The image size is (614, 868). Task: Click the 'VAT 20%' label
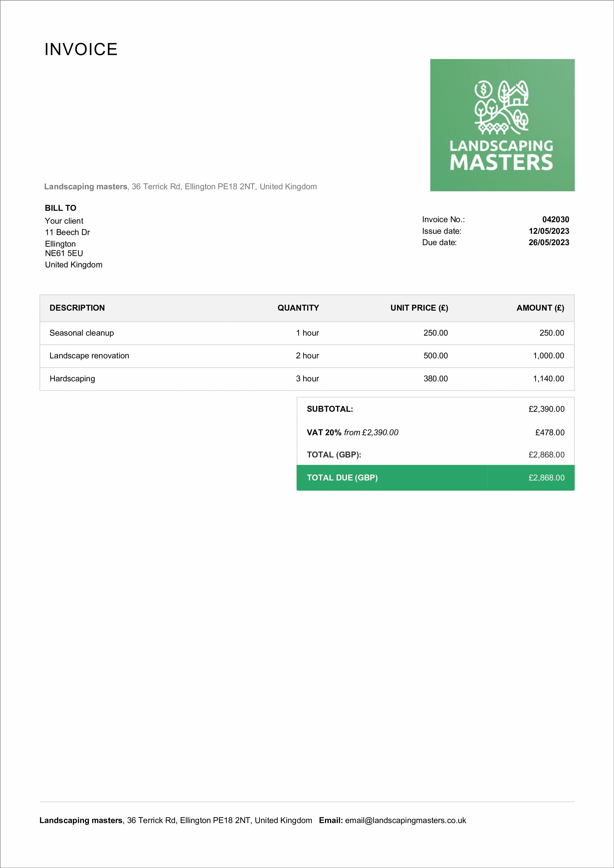pyautogui.click(x=324, y=432)
